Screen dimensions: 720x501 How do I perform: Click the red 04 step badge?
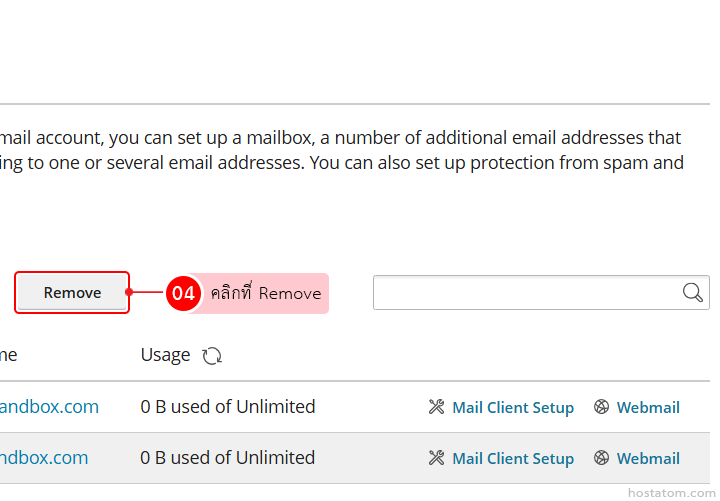(x=183, y=293)
